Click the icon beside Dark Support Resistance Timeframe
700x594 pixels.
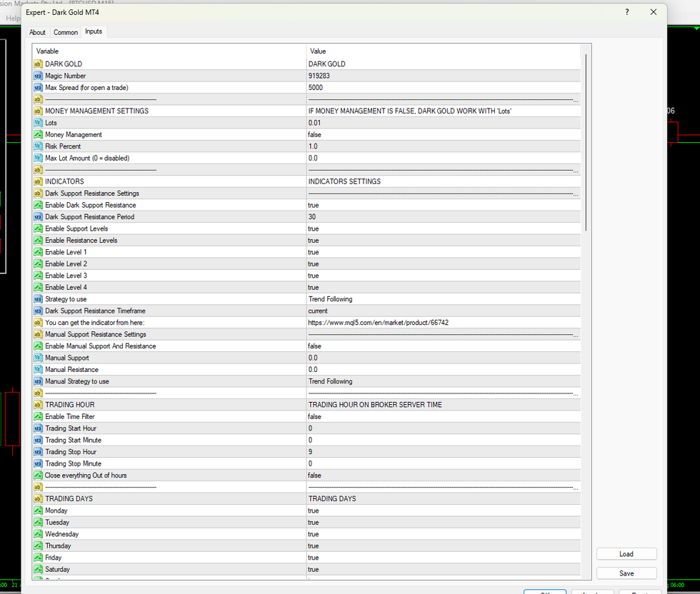[38, 311]
